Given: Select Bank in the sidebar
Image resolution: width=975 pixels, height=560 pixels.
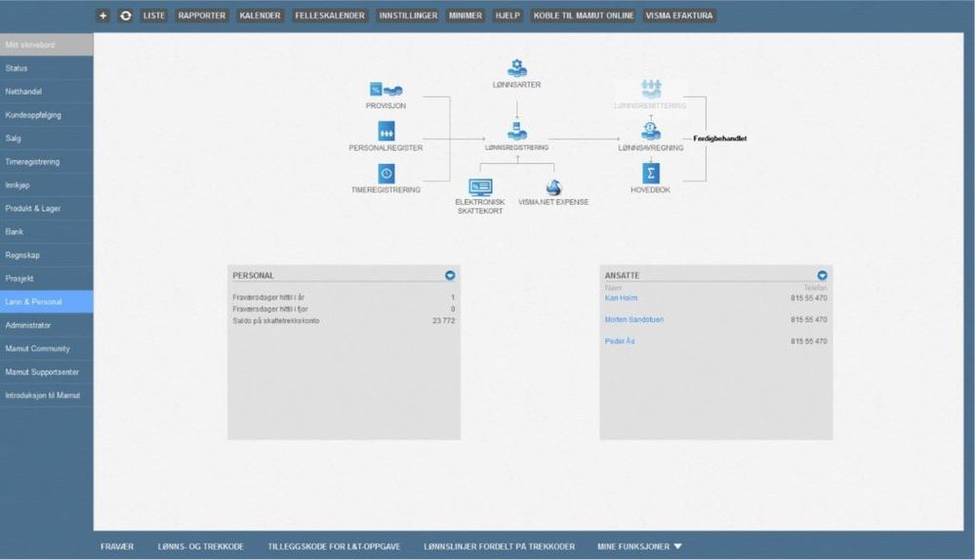Looking at the screenshot, I should tap(47, 232).
